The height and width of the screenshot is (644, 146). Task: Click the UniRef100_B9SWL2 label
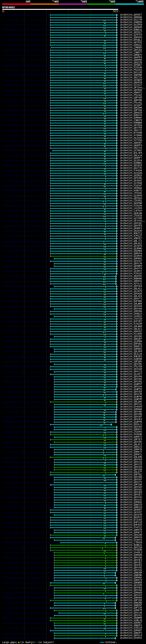pyautogui.click(x=131, y=40)
